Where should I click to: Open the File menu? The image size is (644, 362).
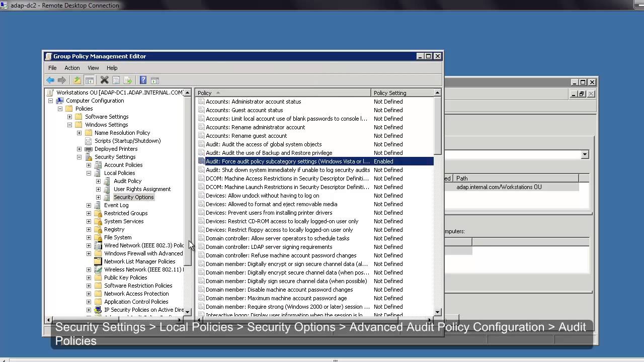point(52,68)
